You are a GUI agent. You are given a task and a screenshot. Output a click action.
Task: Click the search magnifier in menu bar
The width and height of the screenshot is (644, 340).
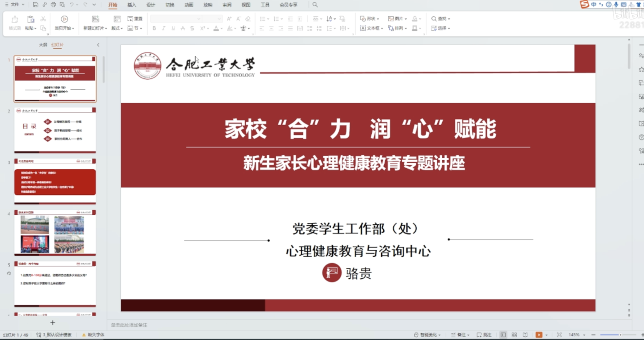point(315,5)
